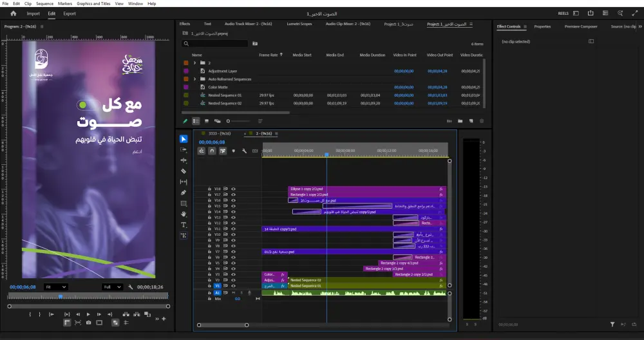Select the Hand tool
This screenshot has width=644, height=340.
pyautogui.click(x=184, y=214)
